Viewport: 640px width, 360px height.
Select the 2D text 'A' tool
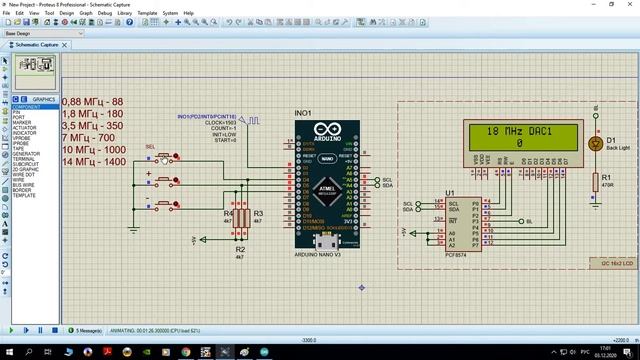[x=5, y=224]
